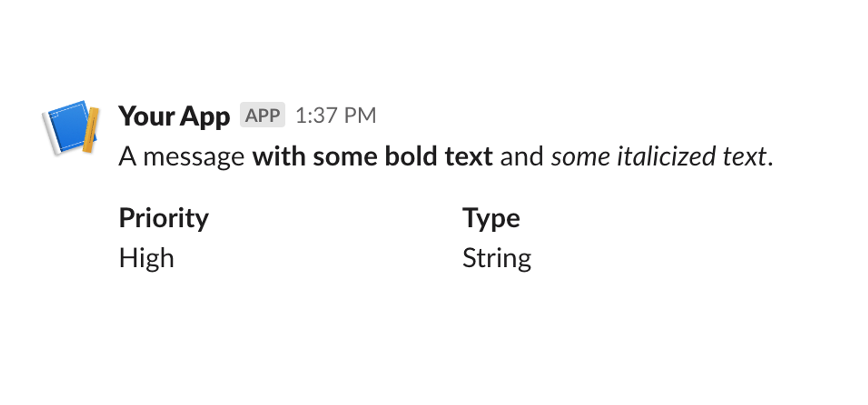This screenshot has width=868, height=405.
Task: Select the Priority field header
Action: click(164, 217)
